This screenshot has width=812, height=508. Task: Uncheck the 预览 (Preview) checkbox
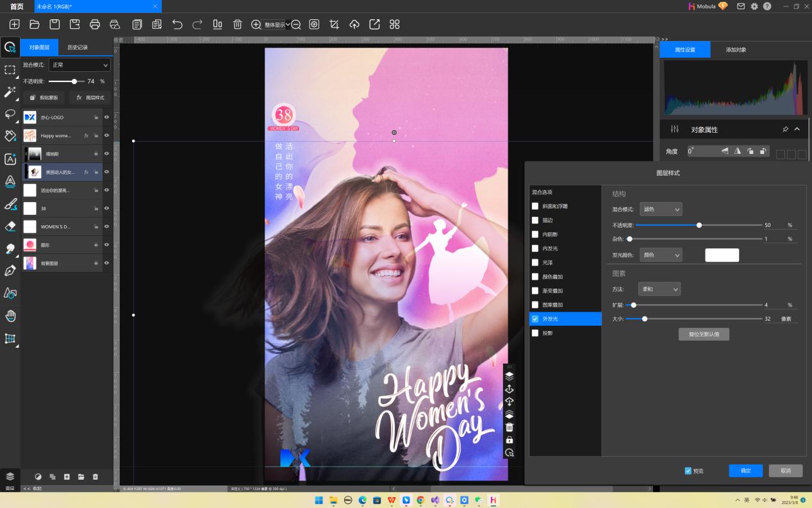point(688,471)
